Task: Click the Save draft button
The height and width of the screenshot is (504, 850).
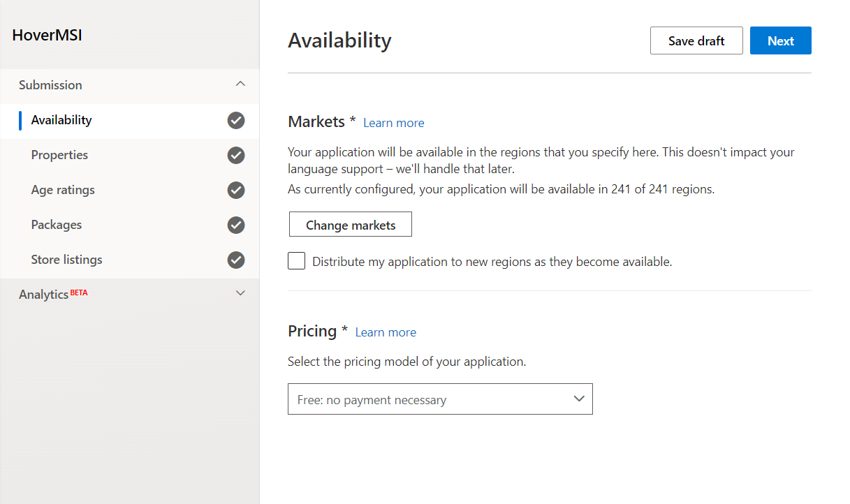Action: coord(696,40)
